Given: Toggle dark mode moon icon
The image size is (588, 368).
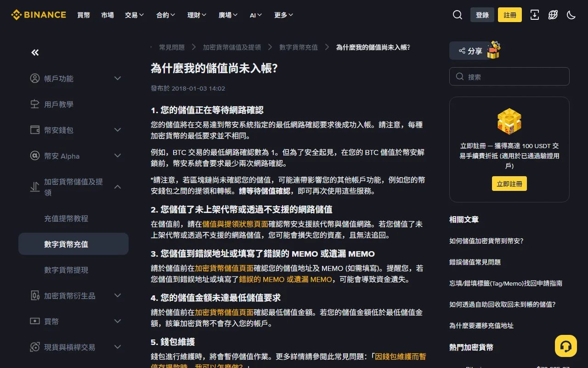Looking at the screenshot, I should 571,15.
